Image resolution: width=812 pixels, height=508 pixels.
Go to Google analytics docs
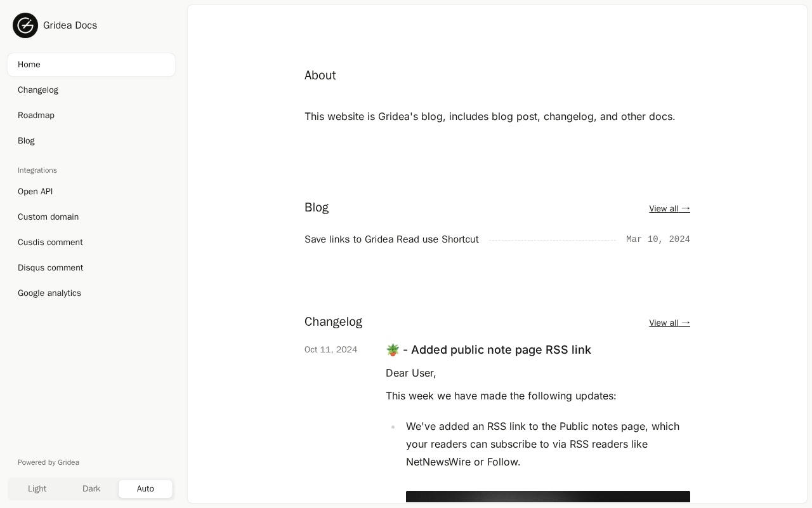click(49, 293)
